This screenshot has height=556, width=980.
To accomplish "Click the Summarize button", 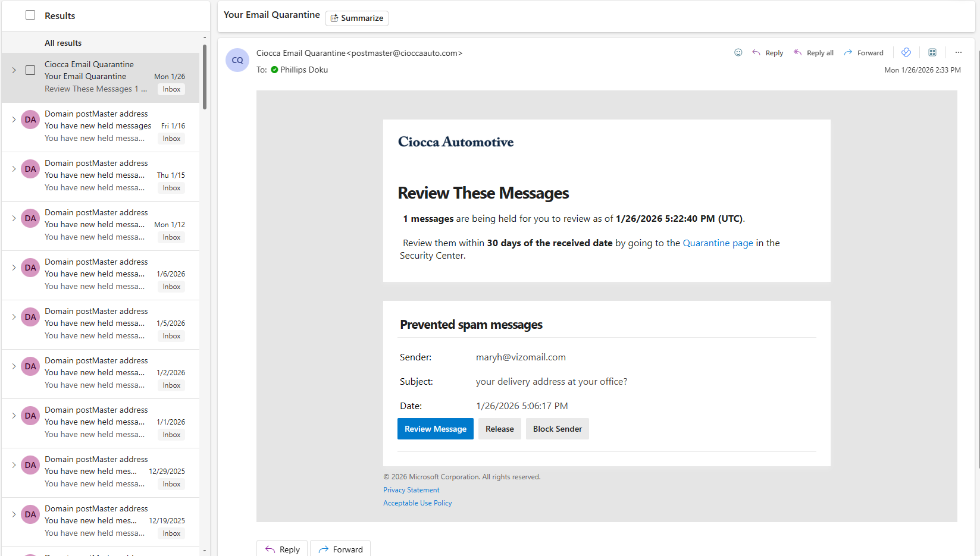I will (x=357, y=18).
